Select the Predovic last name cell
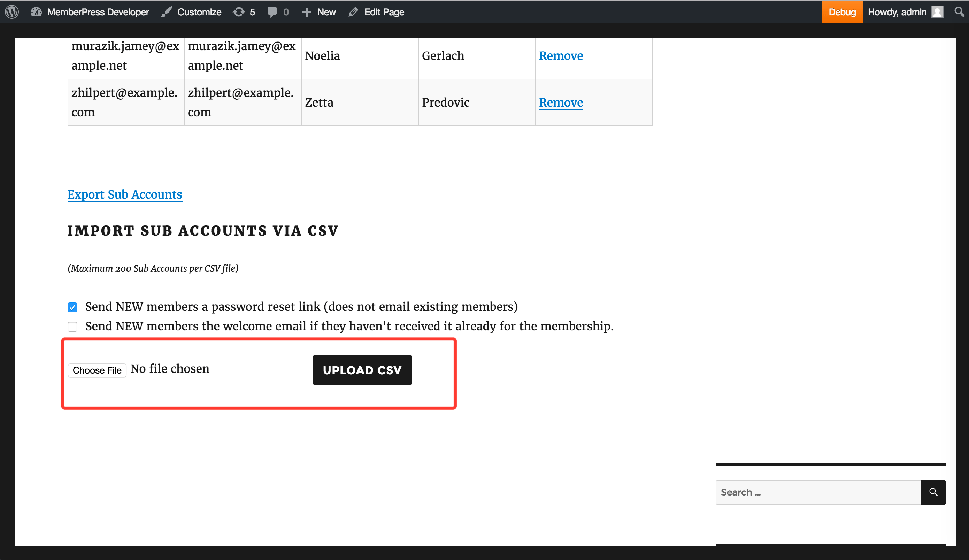Image resolution: width=969 pixels, height=560 pixels. click(477, 102)
